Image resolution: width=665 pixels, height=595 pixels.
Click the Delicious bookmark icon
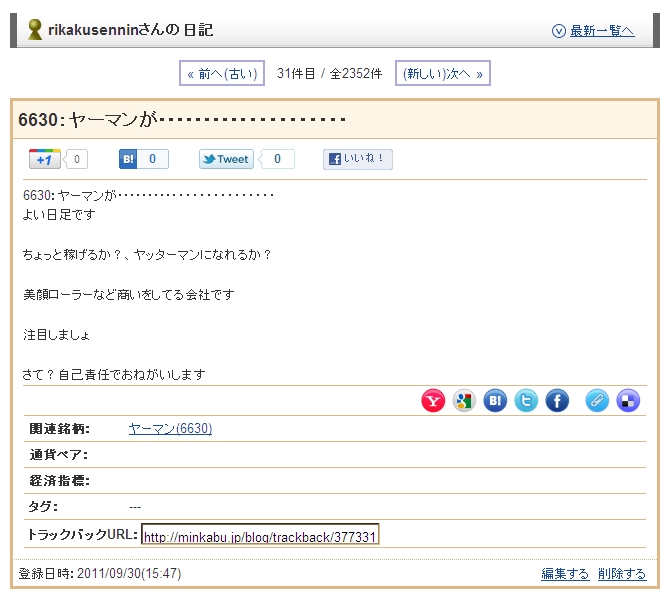(x=628, y=400)
